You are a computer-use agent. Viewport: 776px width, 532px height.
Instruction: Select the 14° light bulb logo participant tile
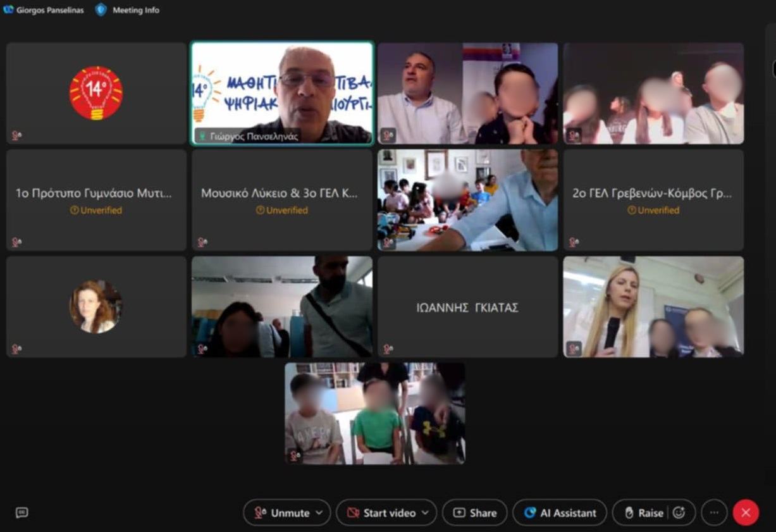tap(96, 93)
